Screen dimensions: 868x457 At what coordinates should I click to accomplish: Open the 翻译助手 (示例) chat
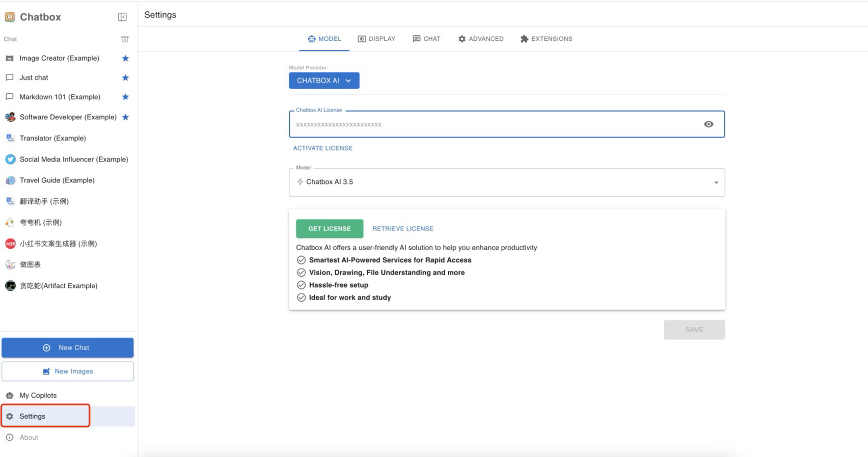pyautogui.click(x=68, y=201)
